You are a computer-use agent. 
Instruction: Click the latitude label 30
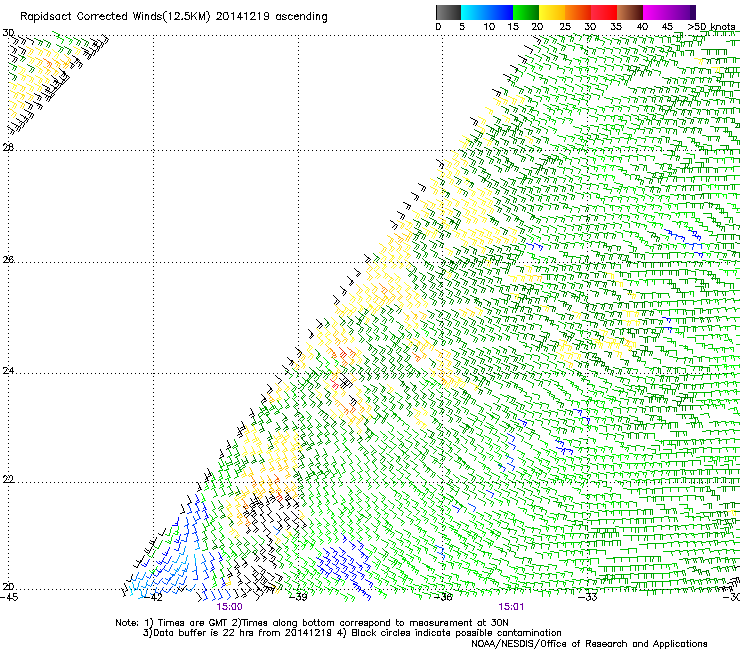point(8,33)
